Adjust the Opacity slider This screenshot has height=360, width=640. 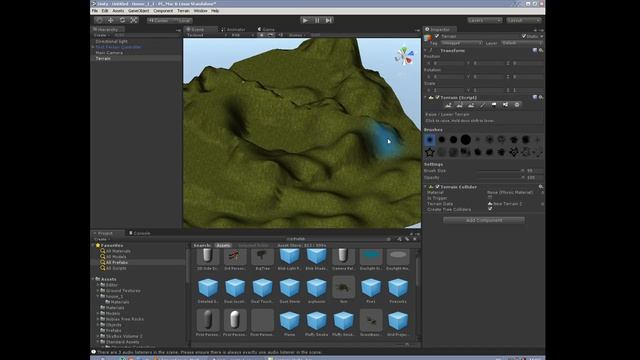click(x=501, y=178)
